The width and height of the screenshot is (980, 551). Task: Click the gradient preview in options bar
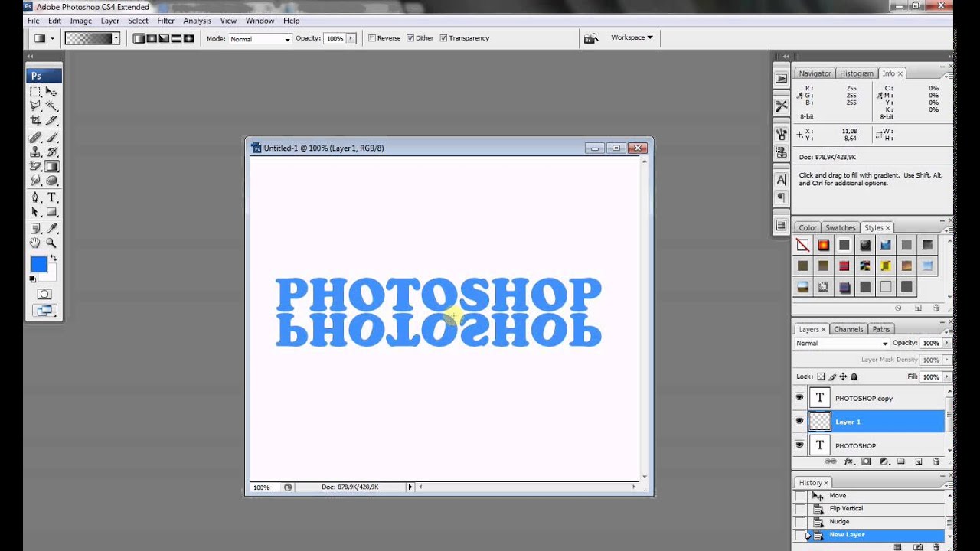point(89,38)
